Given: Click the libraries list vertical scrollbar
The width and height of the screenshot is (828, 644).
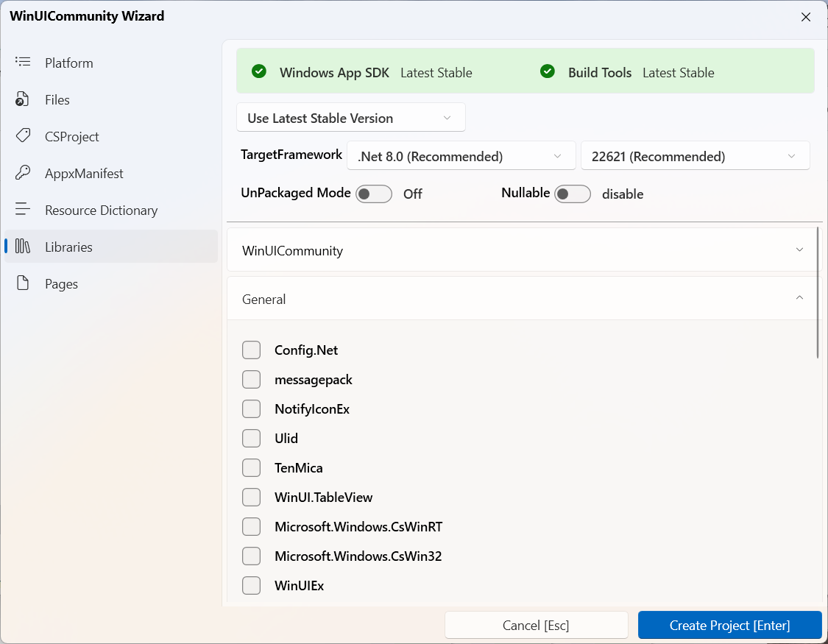Looking at the screenshot, I should point(818,293).
